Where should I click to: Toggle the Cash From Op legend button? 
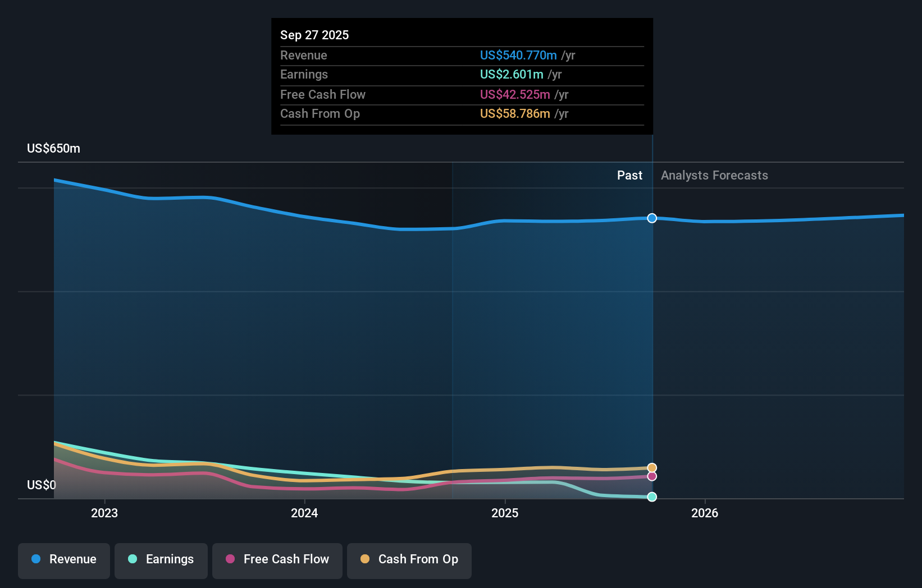409,561
